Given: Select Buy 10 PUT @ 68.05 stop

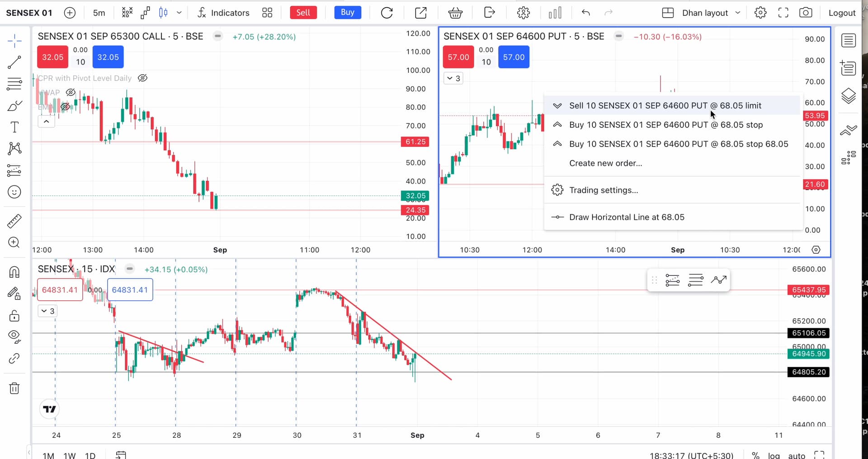Looking at the screenshot, I should tap(673, 125).
